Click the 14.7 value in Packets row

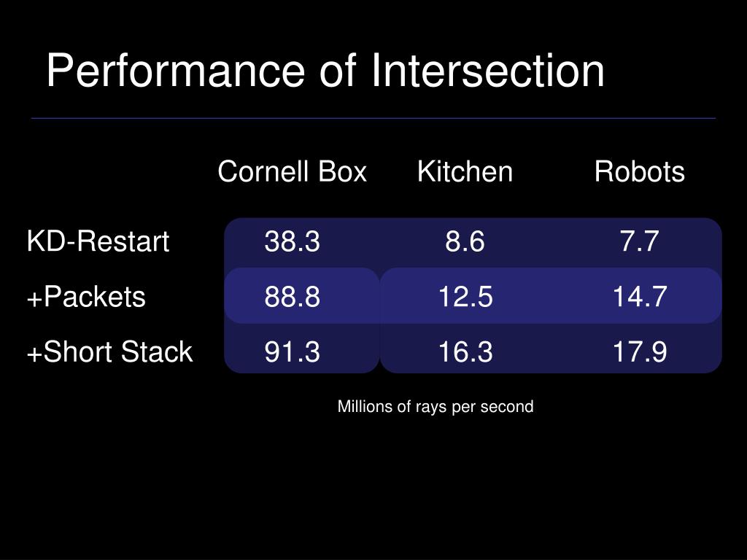click(x=639, y=297)
